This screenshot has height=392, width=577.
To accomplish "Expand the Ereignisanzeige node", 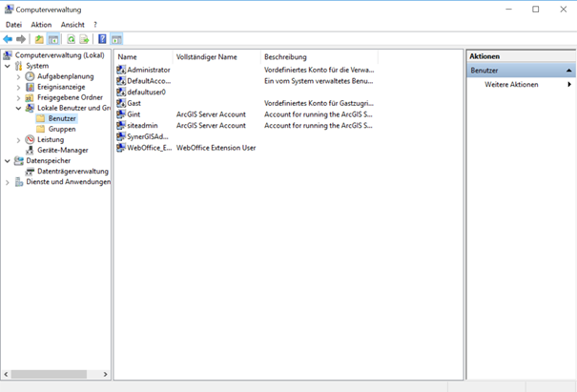I will click(x=18, y=88).
